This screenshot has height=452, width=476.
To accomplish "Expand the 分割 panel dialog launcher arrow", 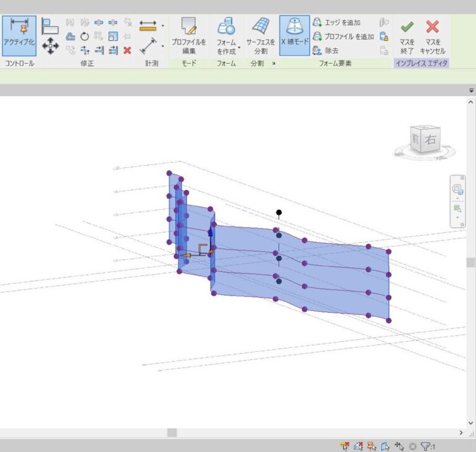I will tap(273, 64).
